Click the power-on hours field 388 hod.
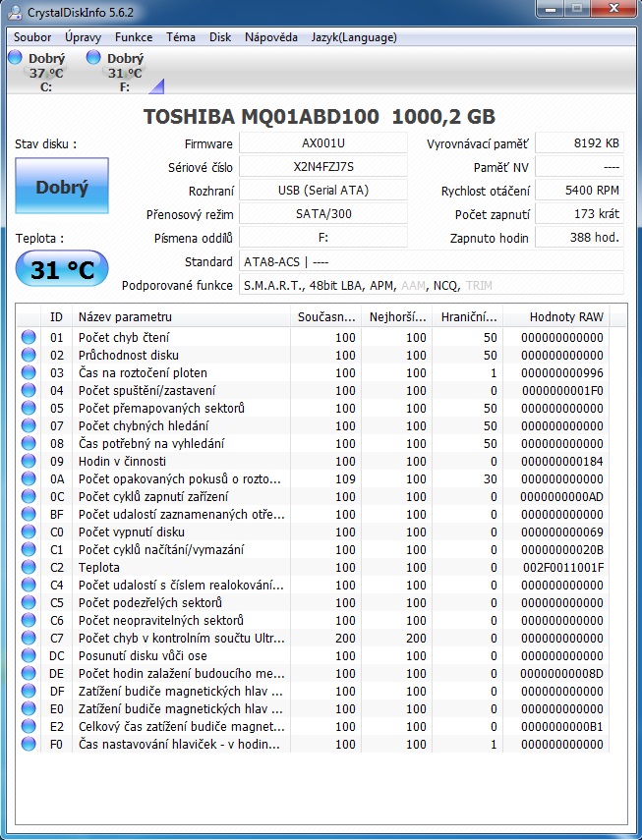 (580, 238)
